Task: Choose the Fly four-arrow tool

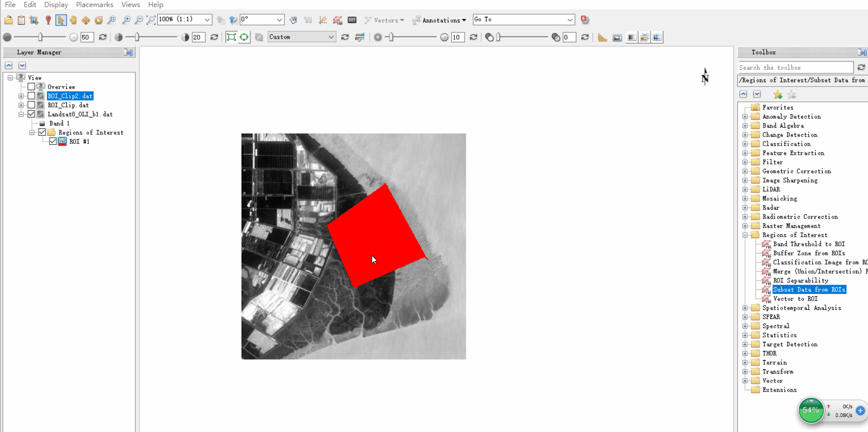Action: tap(86, 20)
